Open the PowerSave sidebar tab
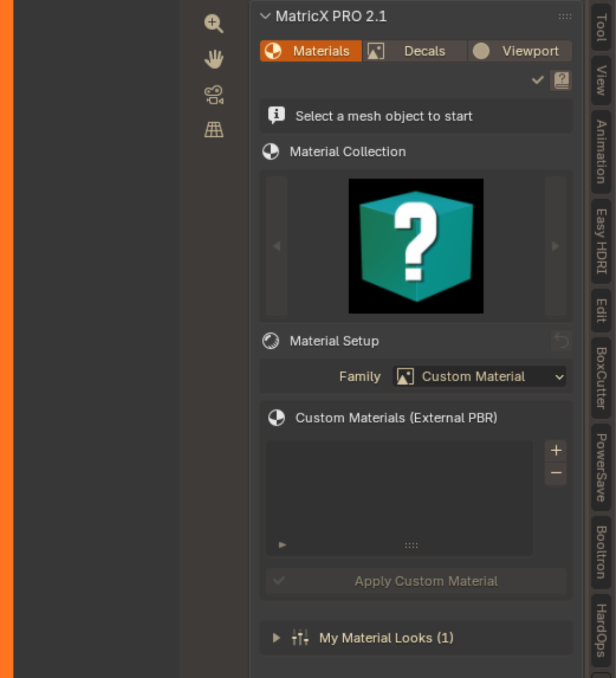Viewport: 616px width, 678px height. pos(601,467)
